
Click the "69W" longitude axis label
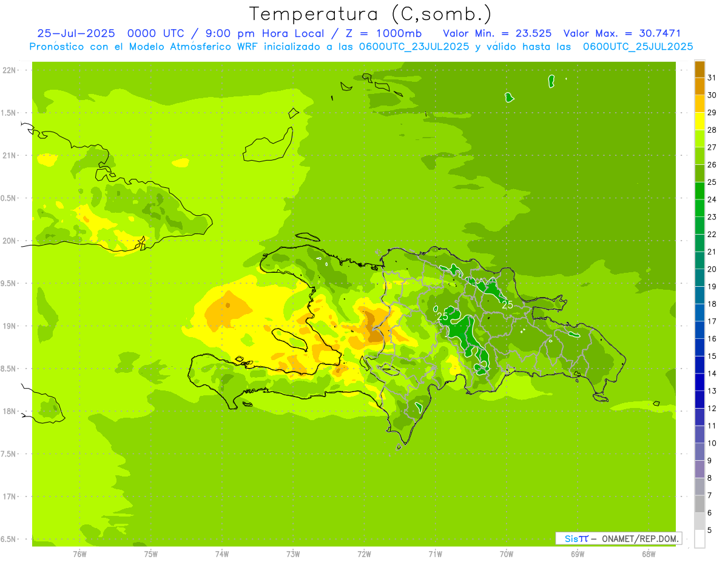(x=578, y=554)
